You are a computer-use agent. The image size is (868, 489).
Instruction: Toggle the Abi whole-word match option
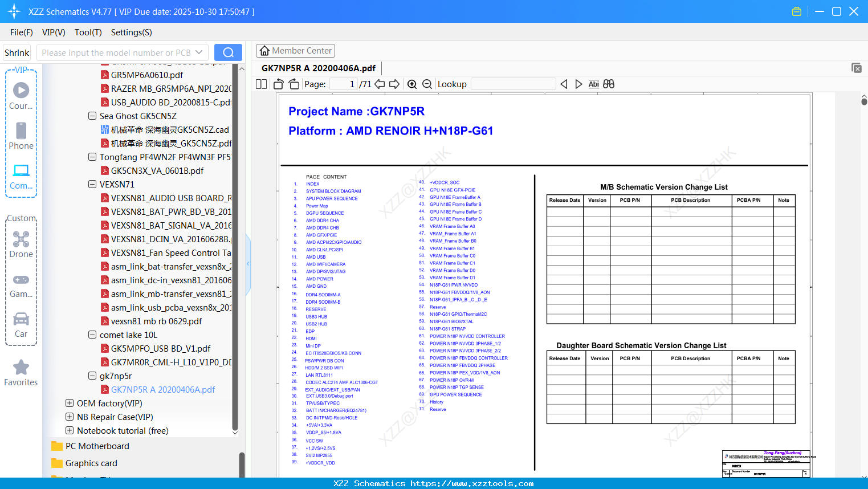(593, 84)
